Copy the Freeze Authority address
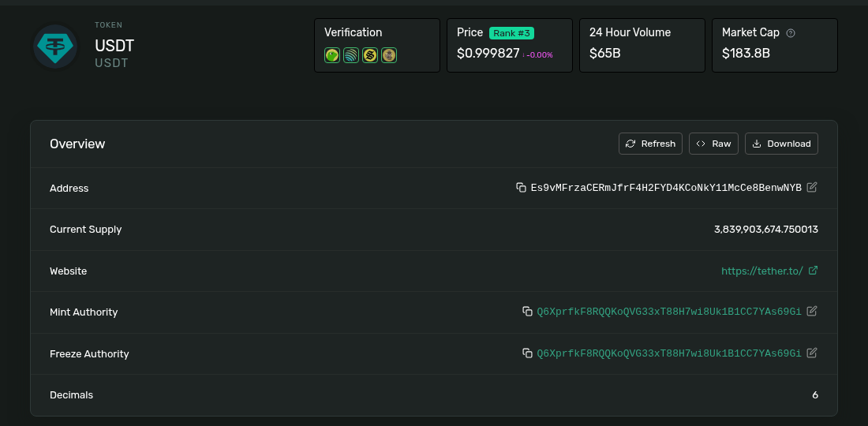The image size is (868, 426). pos(528,353)
